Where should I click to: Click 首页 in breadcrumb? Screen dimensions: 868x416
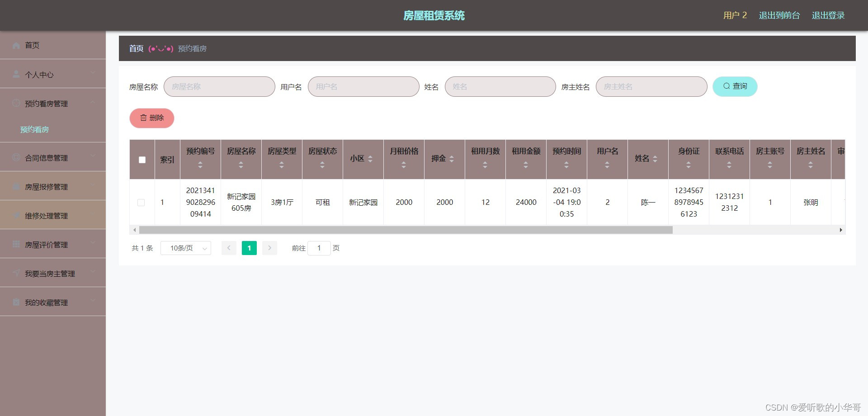tap(136, 48)
